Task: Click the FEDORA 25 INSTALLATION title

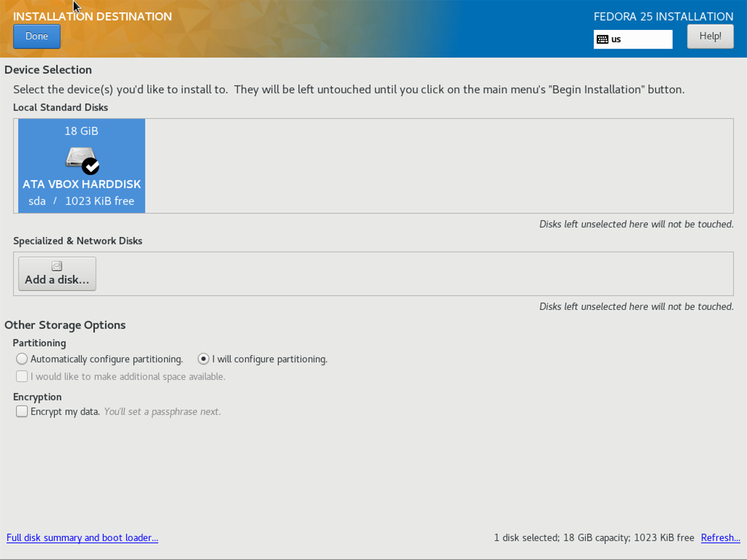Action: 664,17
